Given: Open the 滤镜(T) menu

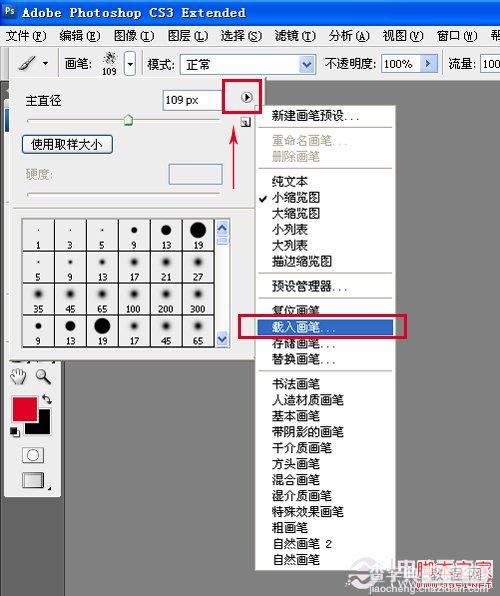Looking at the screenshot, I should click(295, 36).
